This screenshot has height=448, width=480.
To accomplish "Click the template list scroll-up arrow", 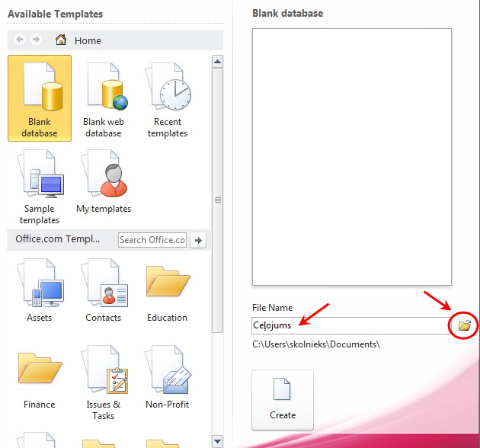I will pos(217,62).
